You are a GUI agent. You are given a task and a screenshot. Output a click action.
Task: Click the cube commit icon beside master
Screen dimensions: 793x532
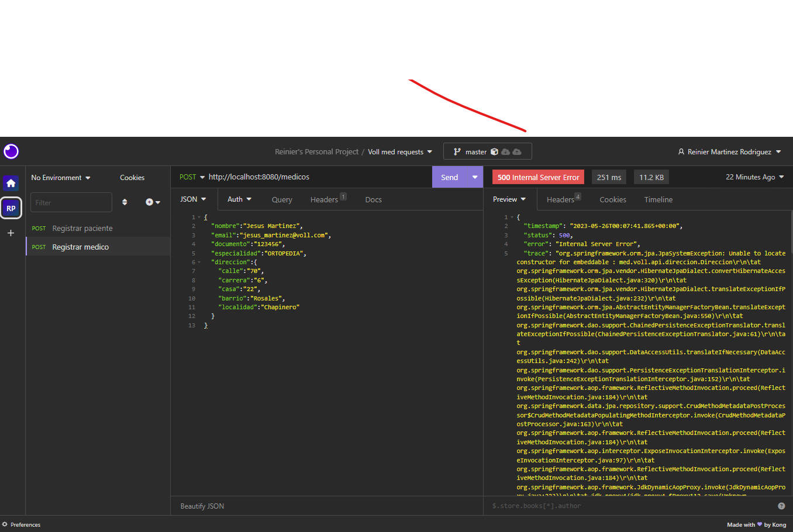pyautogui.click(x=494, y=152)
